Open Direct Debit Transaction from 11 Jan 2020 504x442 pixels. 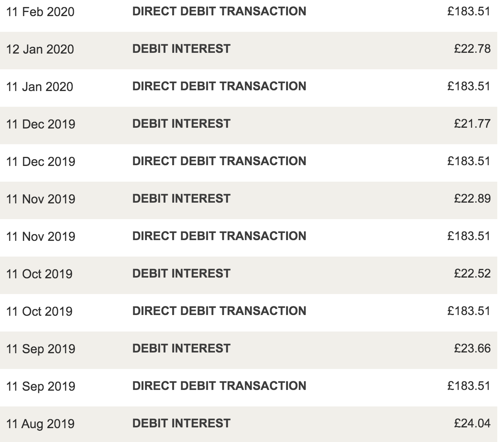(x=219, y=87)
